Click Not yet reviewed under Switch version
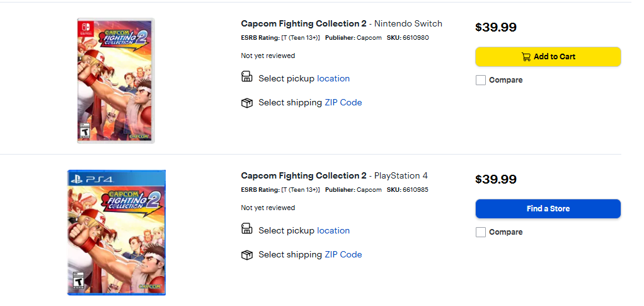 [x=268, y=56]
